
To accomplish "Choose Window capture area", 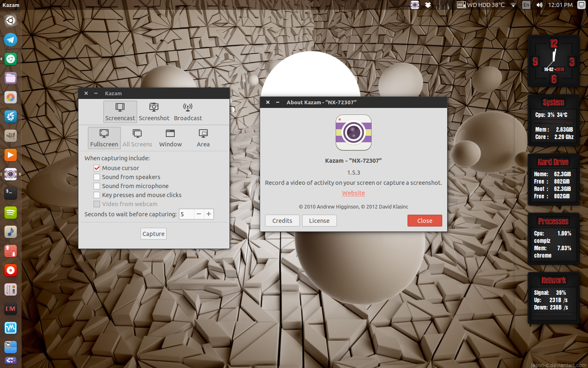I will (170, 138).
